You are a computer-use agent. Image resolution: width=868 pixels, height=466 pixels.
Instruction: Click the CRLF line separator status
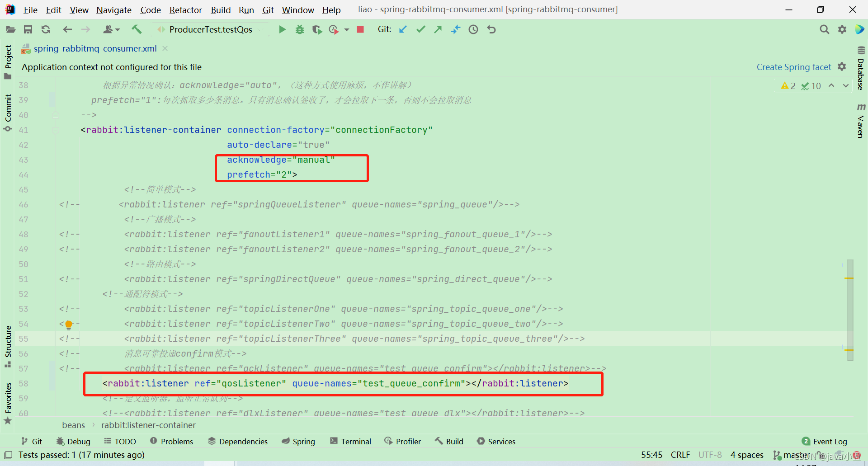pos(680,455)
